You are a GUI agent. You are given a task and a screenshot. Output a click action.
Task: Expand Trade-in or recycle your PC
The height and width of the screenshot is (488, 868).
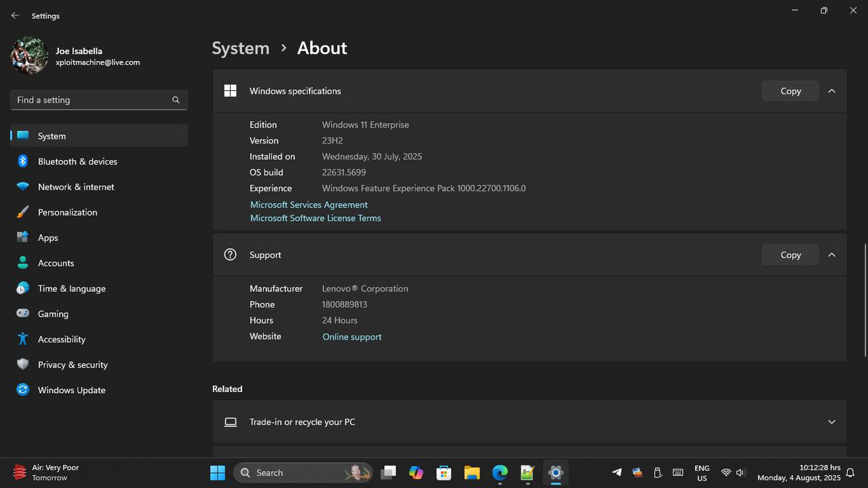coord(831,422)
